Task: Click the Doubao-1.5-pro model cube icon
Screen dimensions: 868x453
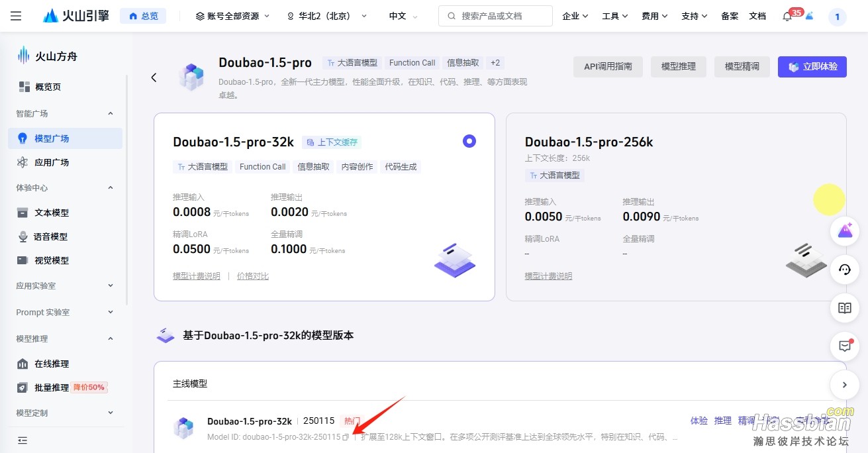Action: [x=191, y=77]
